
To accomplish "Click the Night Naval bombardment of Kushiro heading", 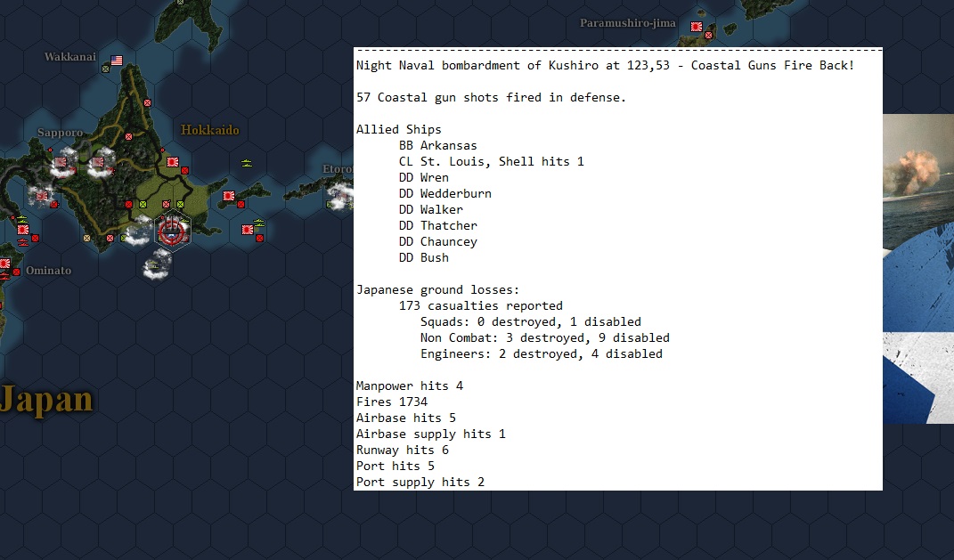I will 606,65.
